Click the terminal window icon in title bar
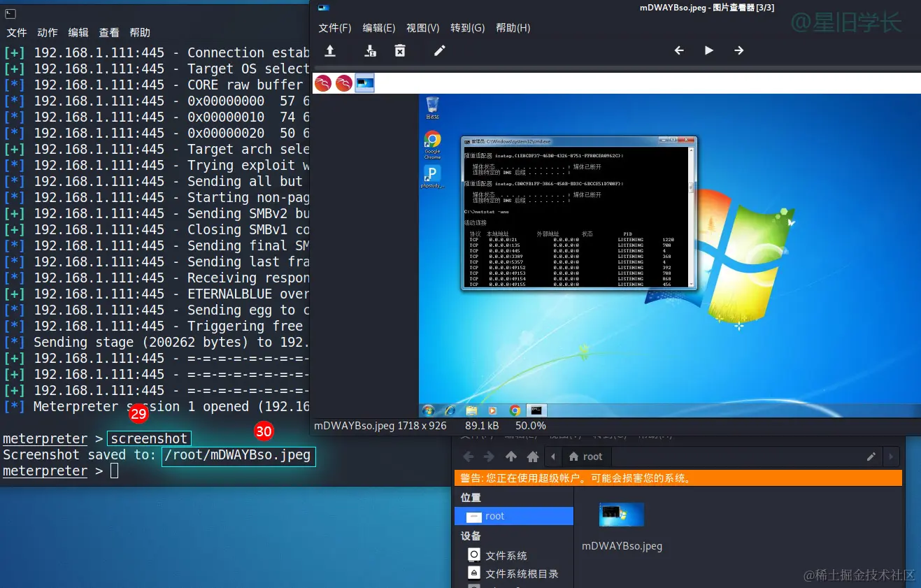921x588 pixels. (x=11, y=13)
